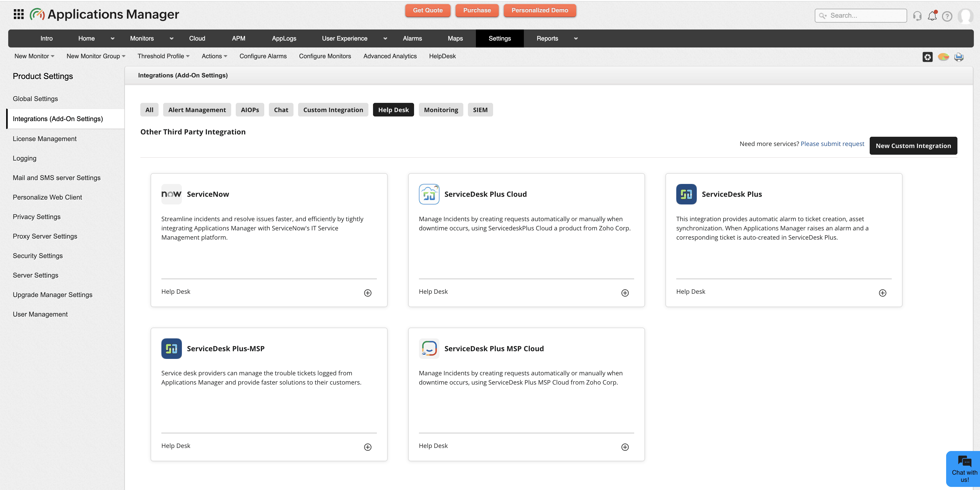Filter integrations by Custom Integration
The height and width of the screenshot is (490, 980).
pos(333,110)
